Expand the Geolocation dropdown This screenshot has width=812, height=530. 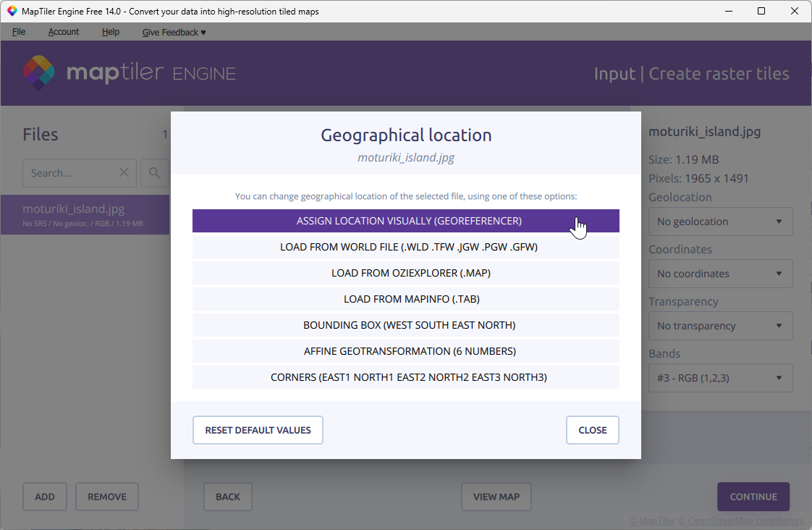pos(720,222)
